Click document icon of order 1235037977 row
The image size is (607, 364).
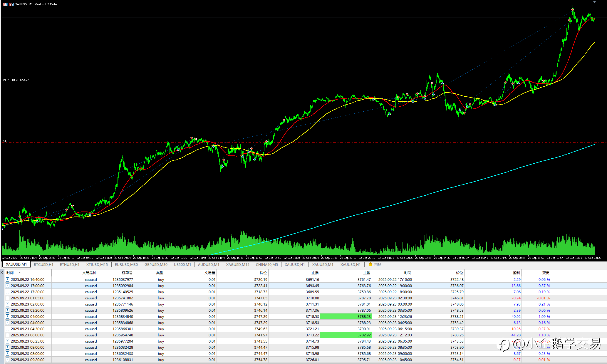(x=8, y=279)
